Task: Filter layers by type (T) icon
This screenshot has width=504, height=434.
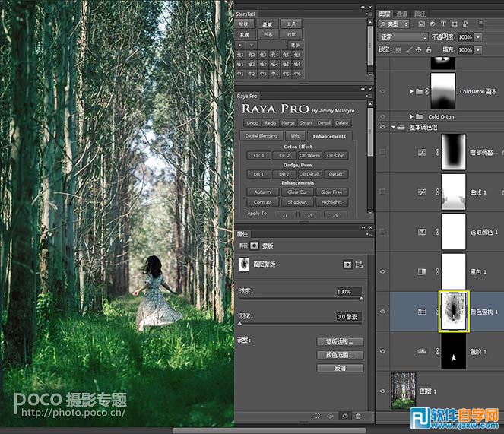Action: 443,24
